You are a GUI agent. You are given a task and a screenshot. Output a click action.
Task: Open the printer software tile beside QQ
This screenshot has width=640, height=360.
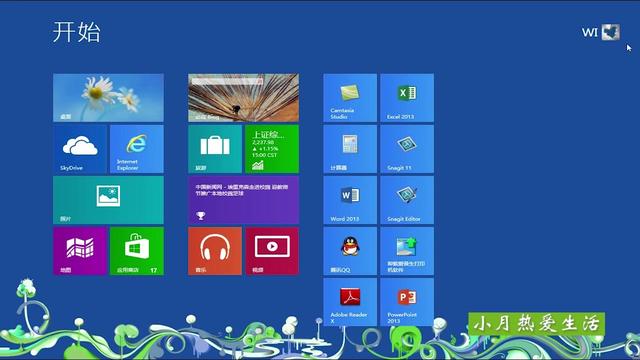tap(407, 251)
